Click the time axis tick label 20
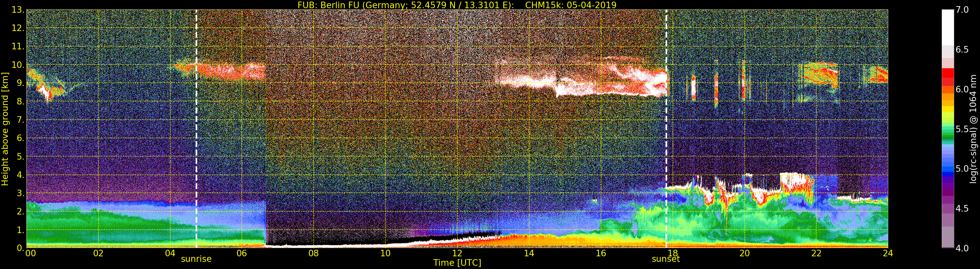This screenshot has height=269, width=980. [x=745, y=253]
